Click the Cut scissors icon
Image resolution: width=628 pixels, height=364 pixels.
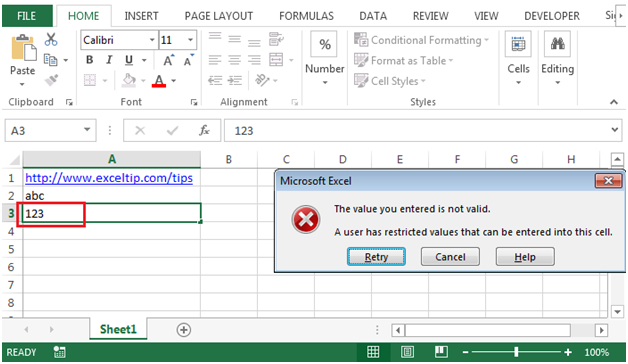[x=51, y=39]
